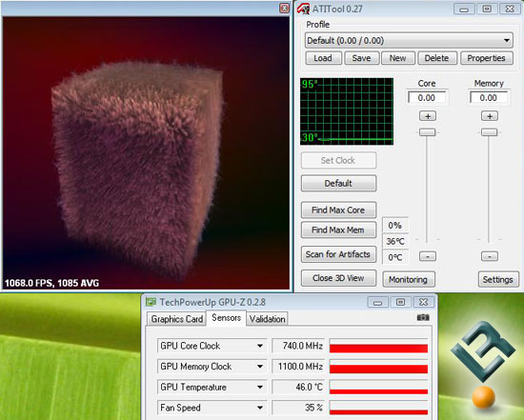The height and width of the screenshot is (420, 524).
Task: Click the New profile button
Action: pos(397,58)
